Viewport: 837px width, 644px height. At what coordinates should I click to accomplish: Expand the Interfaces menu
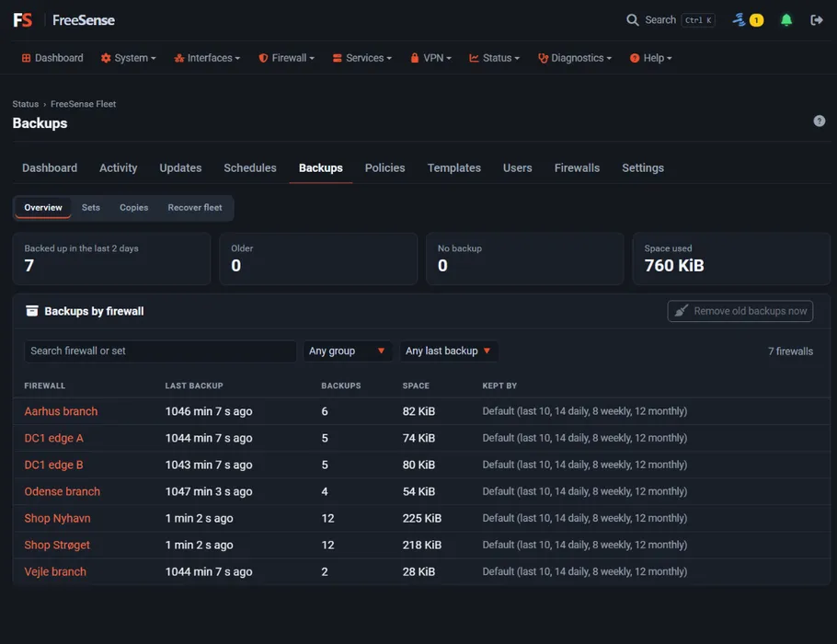(x=207, y=58)
